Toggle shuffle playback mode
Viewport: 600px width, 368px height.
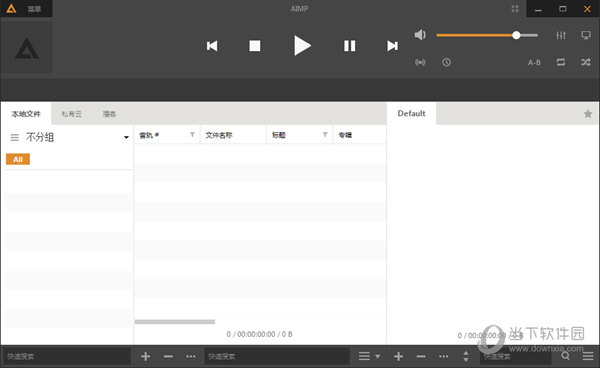coord(586,62)
